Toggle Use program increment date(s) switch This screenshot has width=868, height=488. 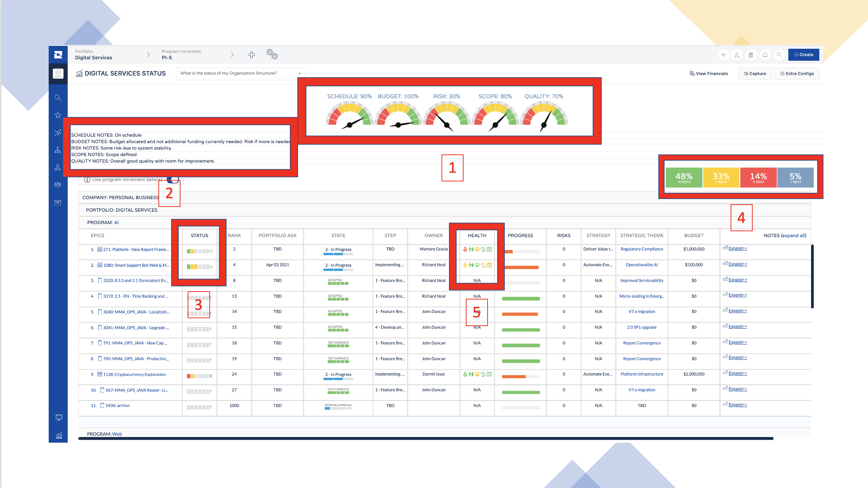click(x=173, y=180)
